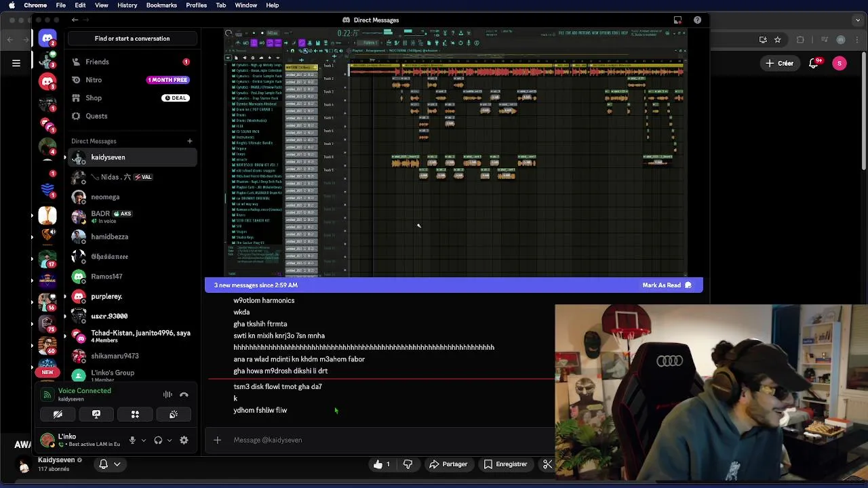Open the Activities launcher button
The width and height of the screenshot is (868, 488).
pos(135,414)
